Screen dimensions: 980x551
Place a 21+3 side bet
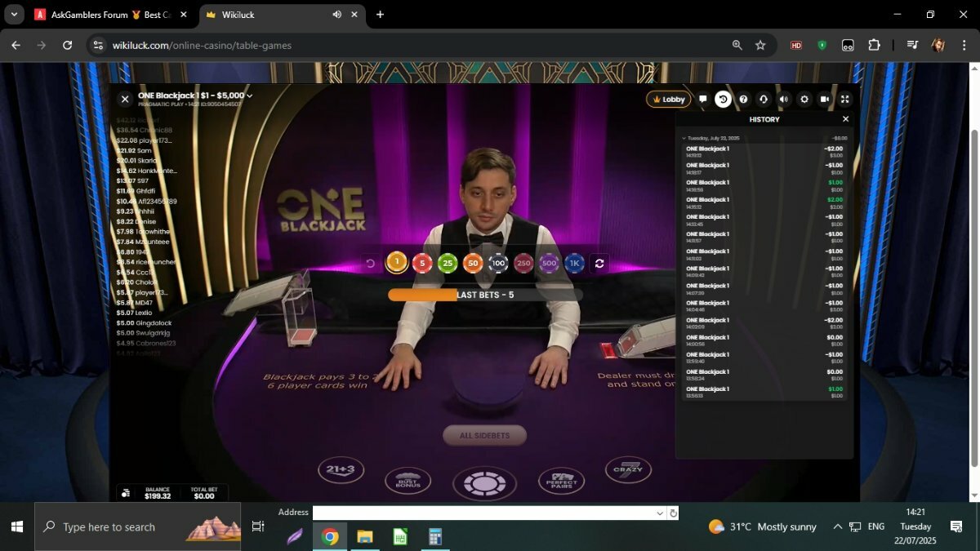coord(341,469)
